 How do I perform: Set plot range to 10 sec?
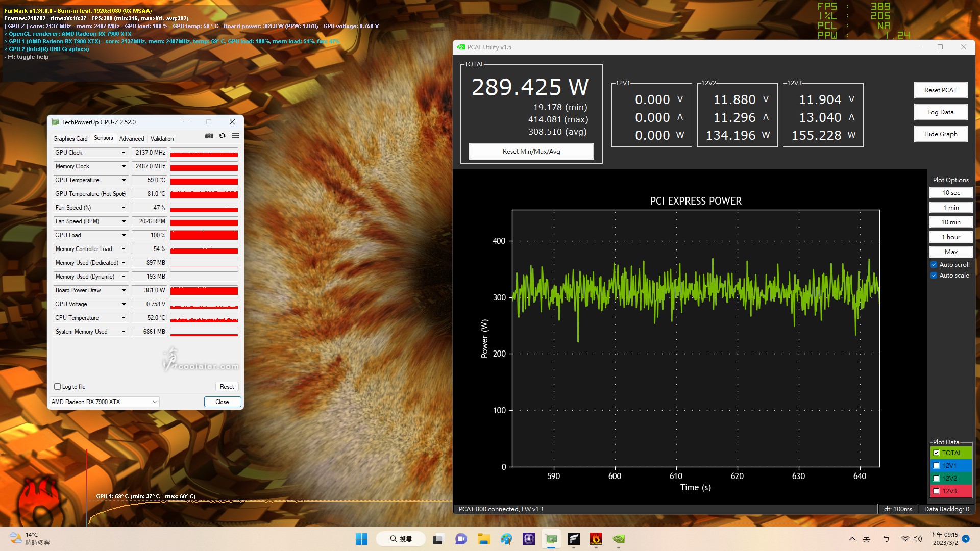951,193
